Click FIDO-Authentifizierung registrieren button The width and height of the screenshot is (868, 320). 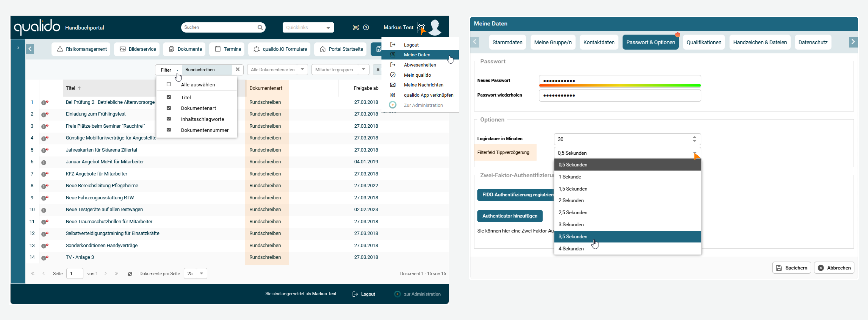pos(516,195)
